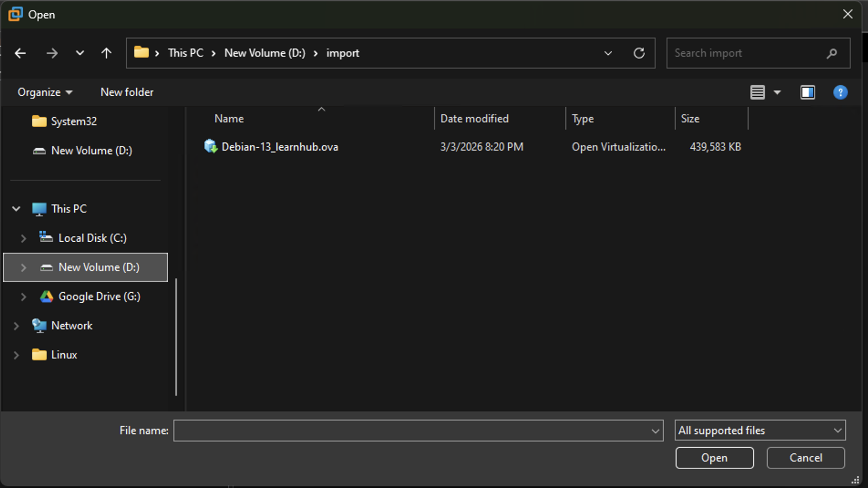868x488 pixels.
Task: Navigate back using the back arrow
Action: (20, 53)
